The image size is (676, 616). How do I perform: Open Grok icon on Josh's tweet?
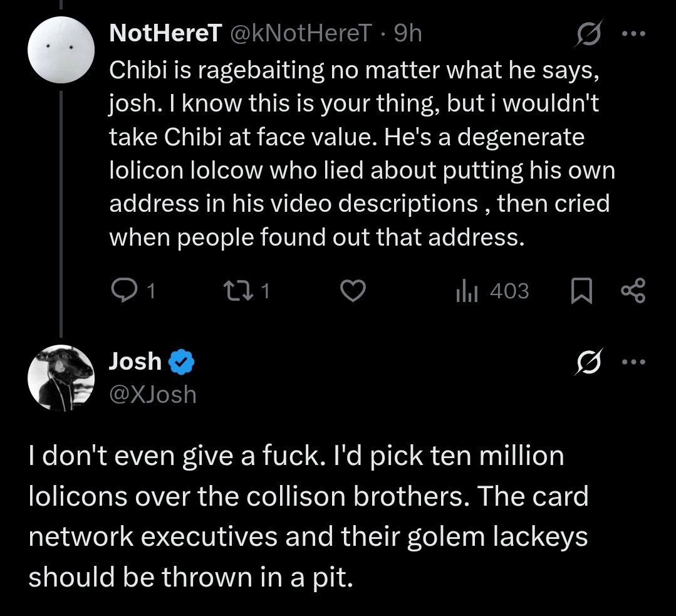coord(588,362)
